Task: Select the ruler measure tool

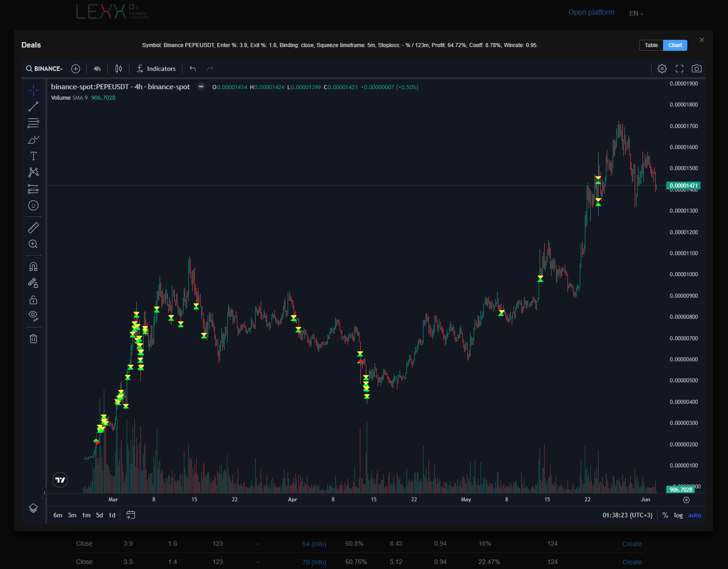Action: pos(33,227)
